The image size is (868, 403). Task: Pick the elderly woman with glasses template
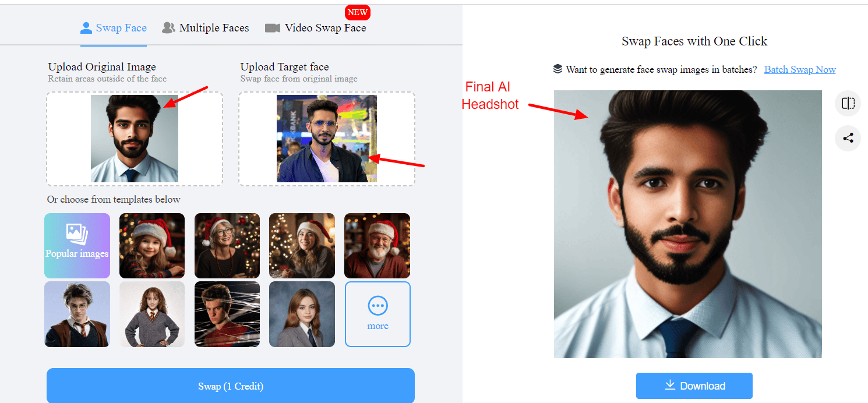227,246
